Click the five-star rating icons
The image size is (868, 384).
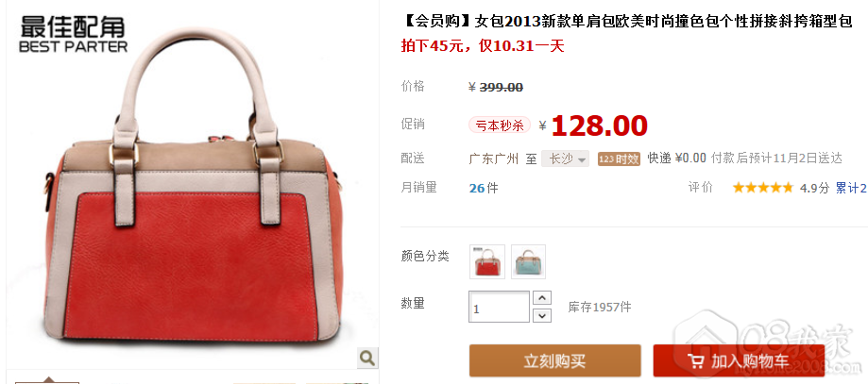pos(763,188)
